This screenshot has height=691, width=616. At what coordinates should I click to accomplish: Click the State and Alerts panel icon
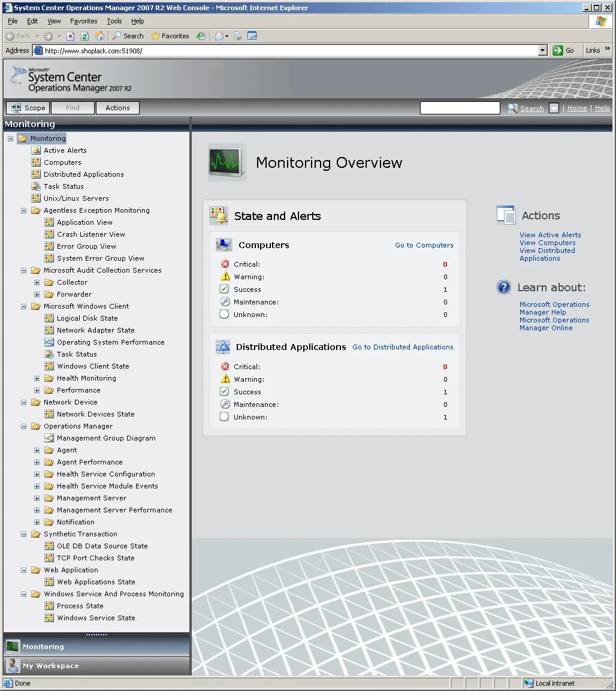pyautogui.click(x=219, y=216)
